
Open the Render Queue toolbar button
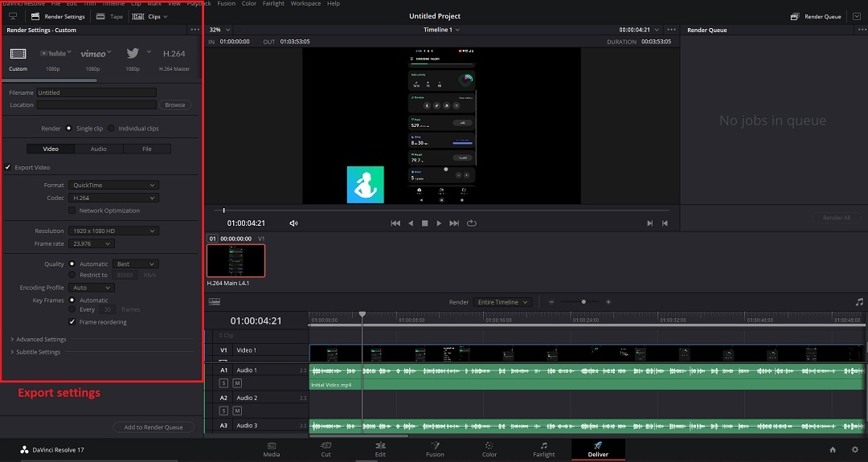pyautogui.click(x=816, y=17)
